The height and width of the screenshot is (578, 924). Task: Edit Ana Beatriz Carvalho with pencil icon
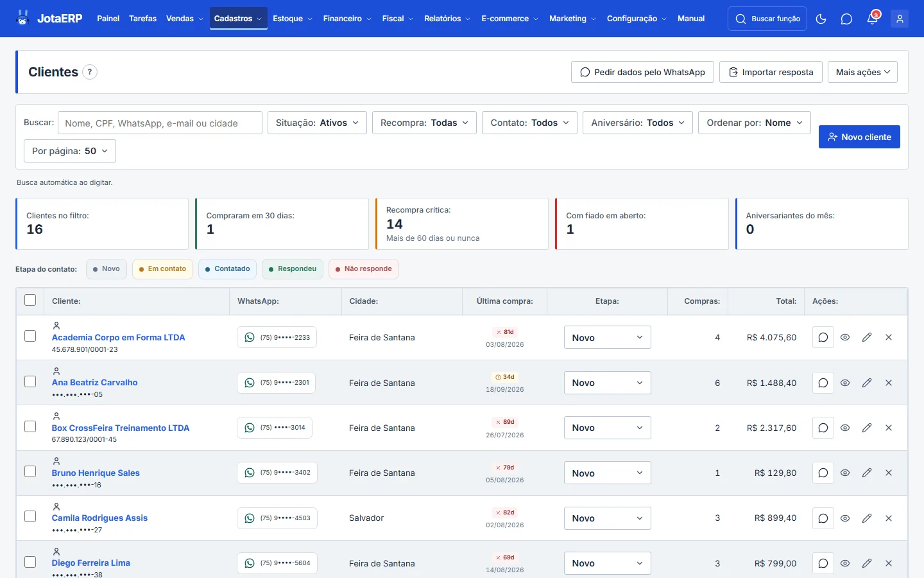[867, 383]
